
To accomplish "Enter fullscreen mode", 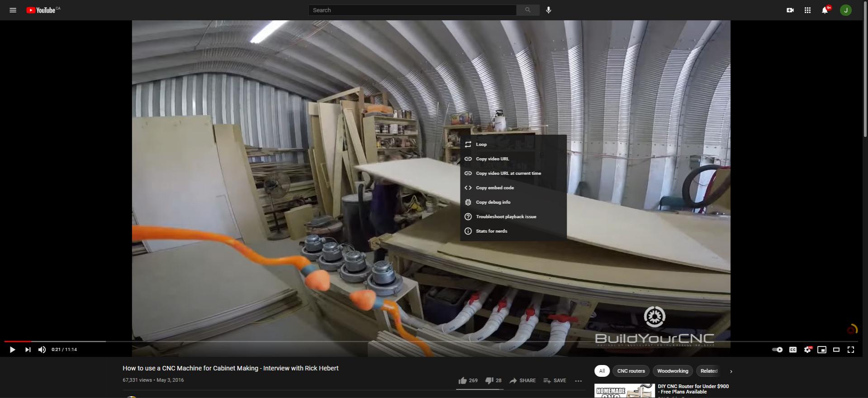I will pyautogui.click(x=850, y=350).
